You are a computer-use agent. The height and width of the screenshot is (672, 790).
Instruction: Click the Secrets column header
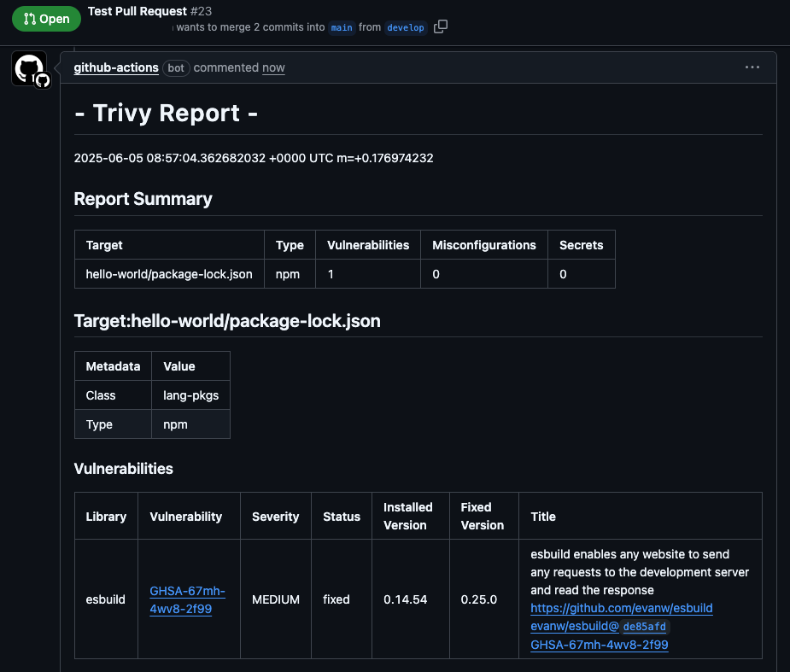[x=581, y=245]
